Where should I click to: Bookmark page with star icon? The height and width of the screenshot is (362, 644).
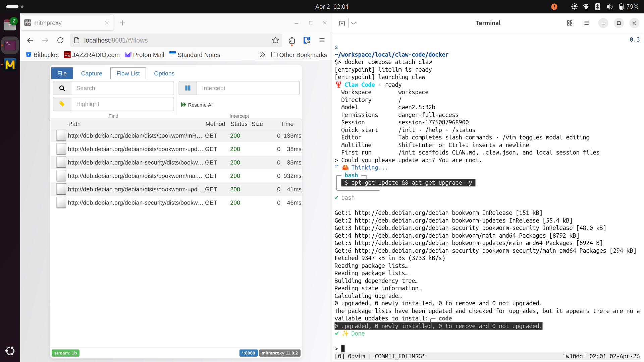point(275,40)
